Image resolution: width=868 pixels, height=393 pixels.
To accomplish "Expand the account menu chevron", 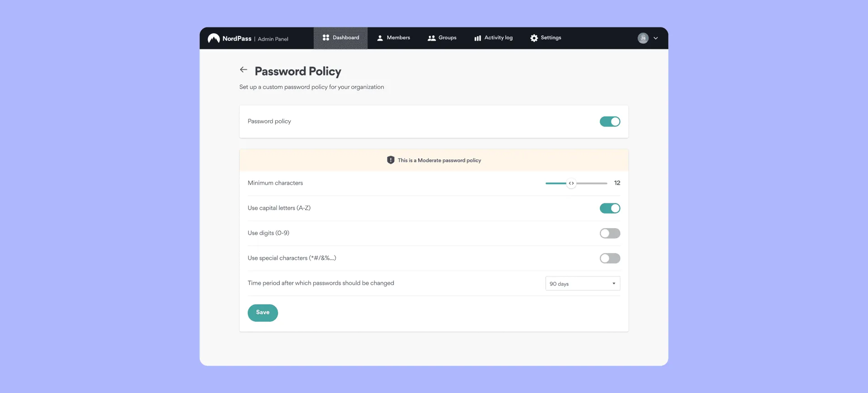I will (656, 38).
